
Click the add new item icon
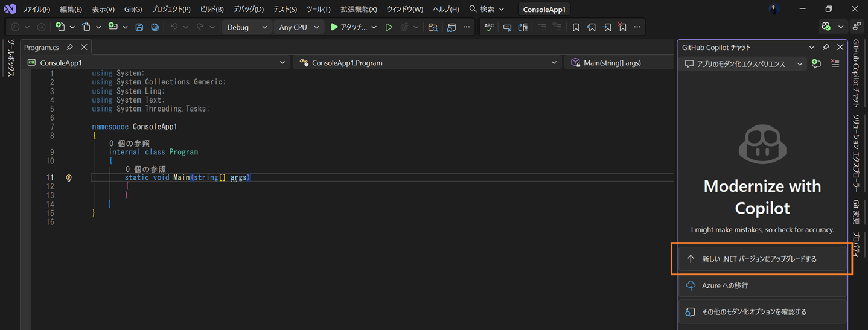coord(113,27)
